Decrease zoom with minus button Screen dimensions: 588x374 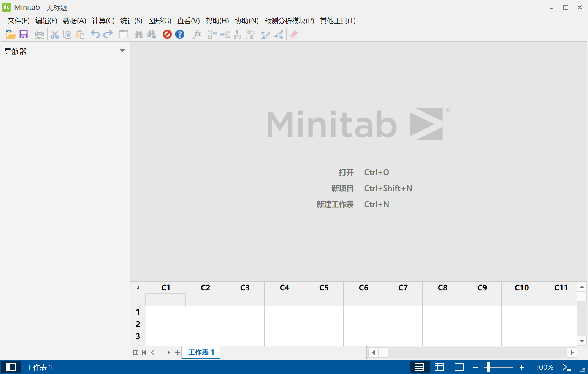[475, 367]
